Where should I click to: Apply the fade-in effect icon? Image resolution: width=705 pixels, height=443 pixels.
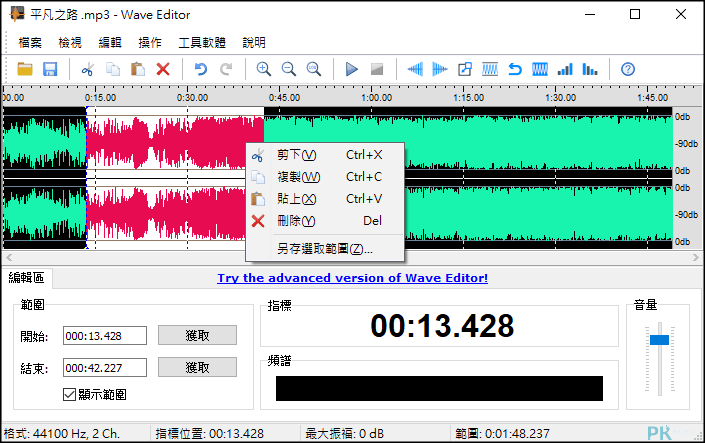pyautogui.click(x=415, y=69)
